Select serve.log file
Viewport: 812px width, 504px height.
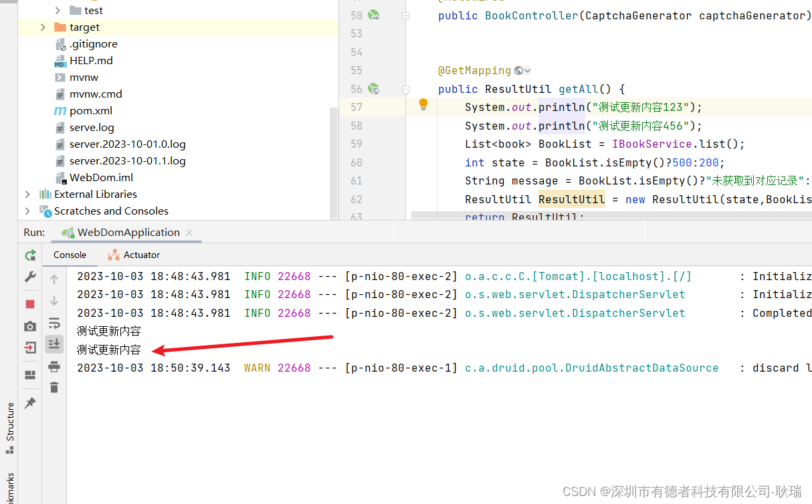92,127
